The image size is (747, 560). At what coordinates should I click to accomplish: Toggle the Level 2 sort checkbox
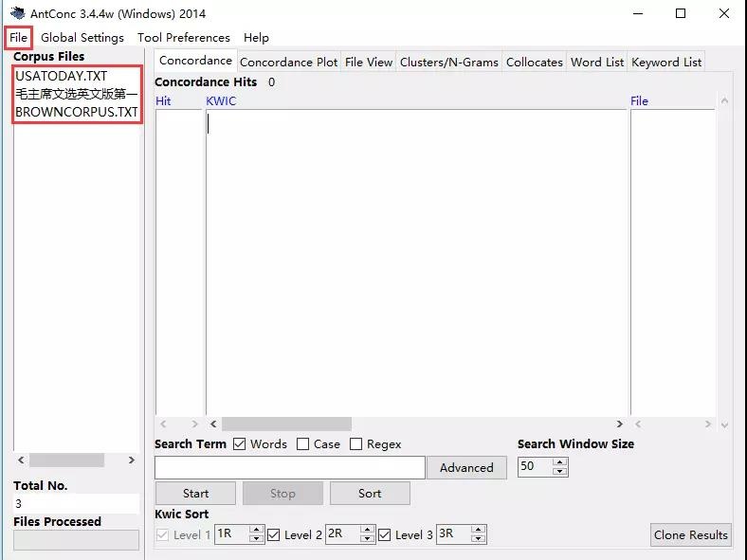(273, 534)
